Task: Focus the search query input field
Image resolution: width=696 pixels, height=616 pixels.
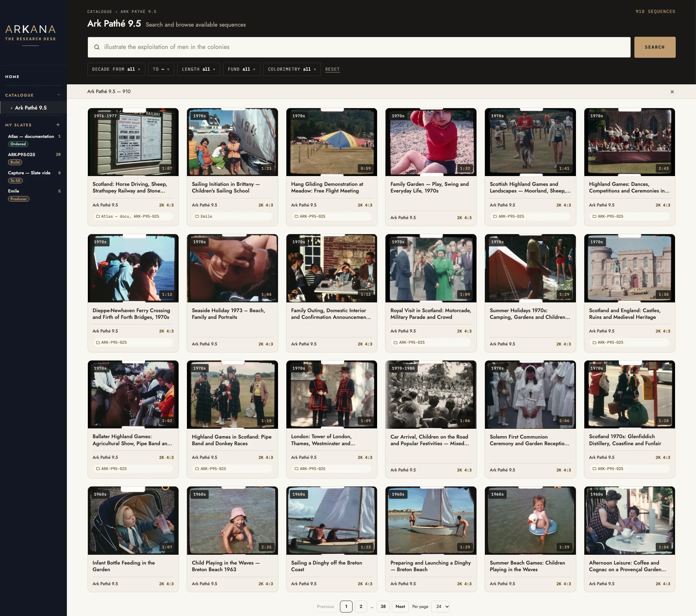Action: pos(359,47)
